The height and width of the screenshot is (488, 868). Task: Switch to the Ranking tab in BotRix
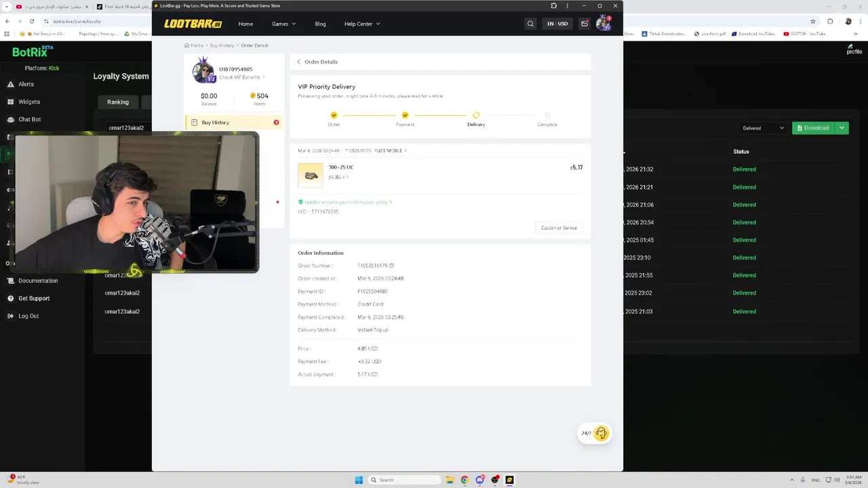tap(118, 102)
